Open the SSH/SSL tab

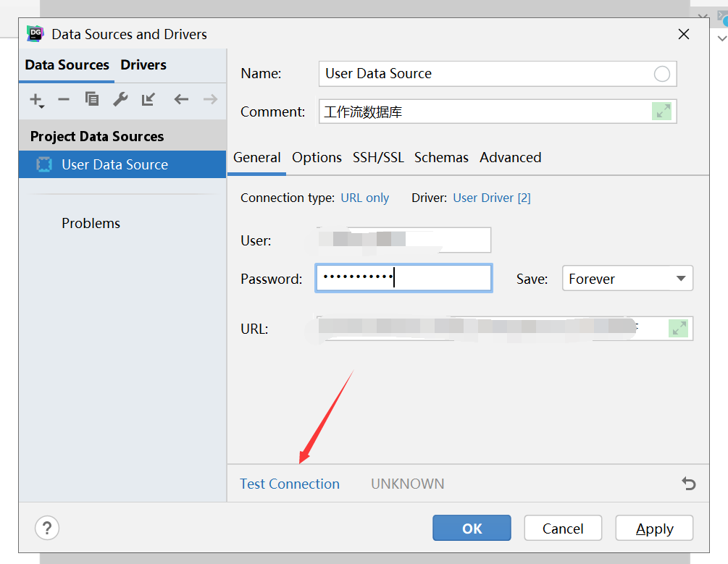click(x=378, y=157)
